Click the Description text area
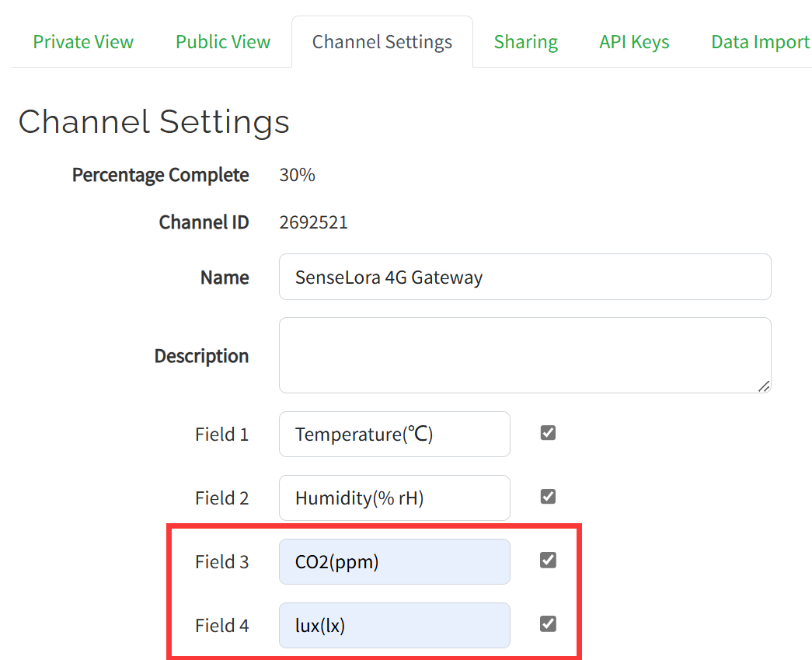This screenshot has height=660, width=812. click(525, 355)
